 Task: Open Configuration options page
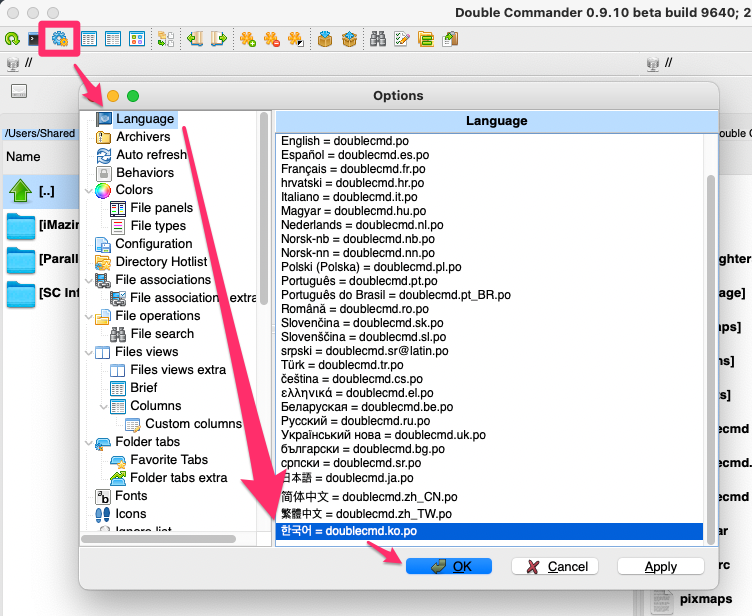click(153, 244)
